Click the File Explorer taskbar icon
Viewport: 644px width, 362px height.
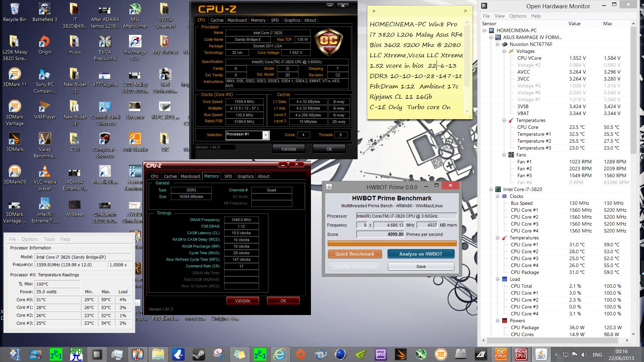[x=158, y=354]
